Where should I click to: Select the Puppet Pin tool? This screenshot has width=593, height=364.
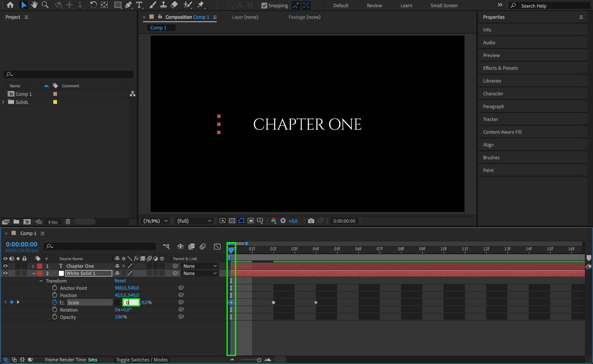coord(200,5)
